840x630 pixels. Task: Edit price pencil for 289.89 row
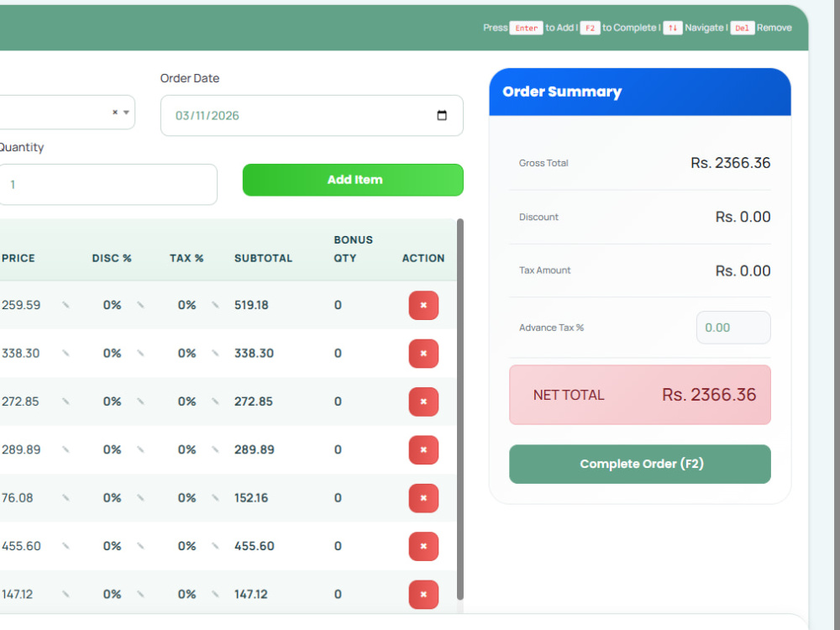66,449
